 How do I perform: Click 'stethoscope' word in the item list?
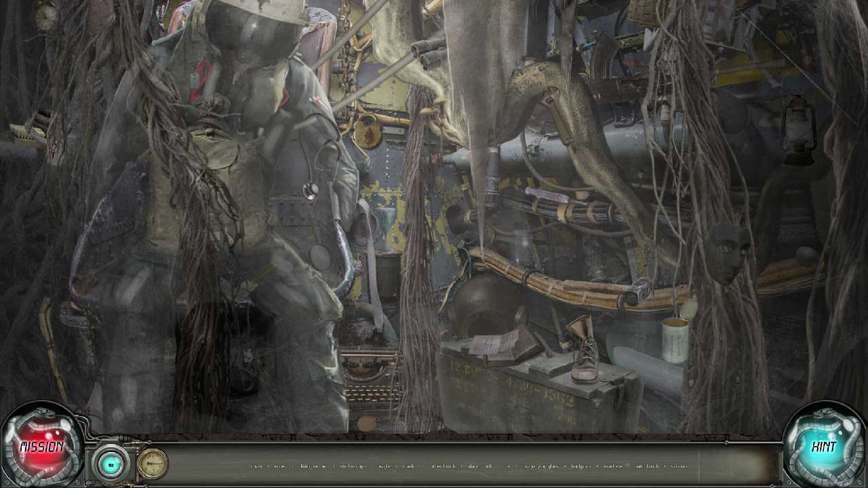[353, 466]
